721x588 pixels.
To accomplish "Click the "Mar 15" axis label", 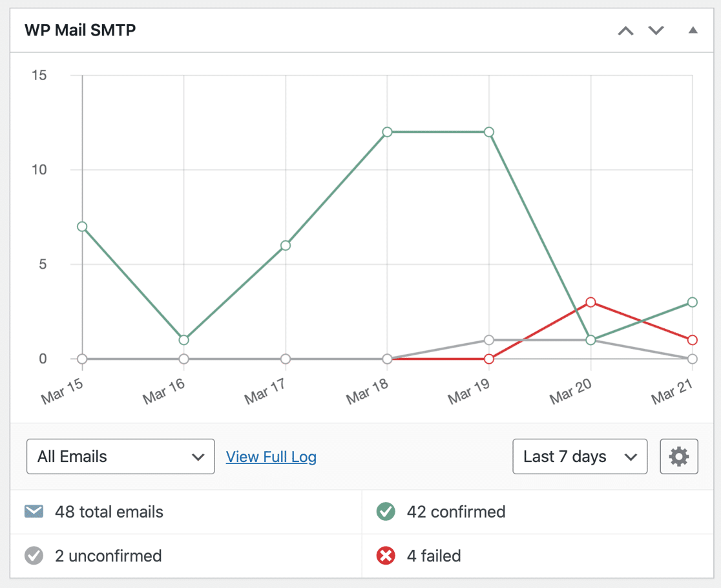I will pyautogui.click(x=62, y=391).
